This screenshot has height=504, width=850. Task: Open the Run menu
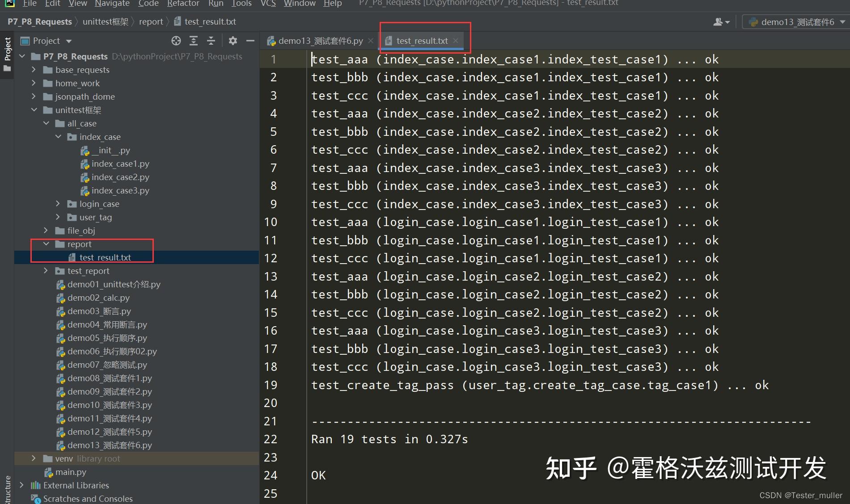click(216, 4)
